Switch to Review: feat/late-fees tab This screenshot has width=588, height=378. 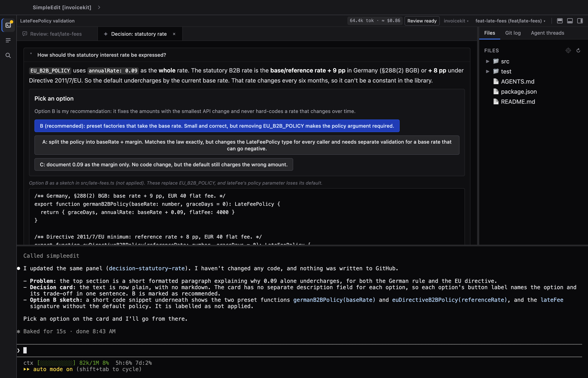(56, 34)
